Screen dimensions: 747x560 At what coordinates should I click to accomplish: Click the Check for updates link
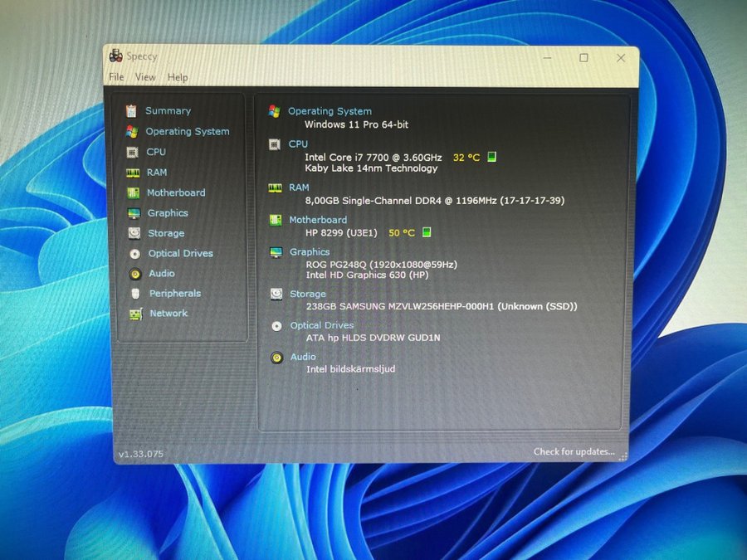(574, 451)
